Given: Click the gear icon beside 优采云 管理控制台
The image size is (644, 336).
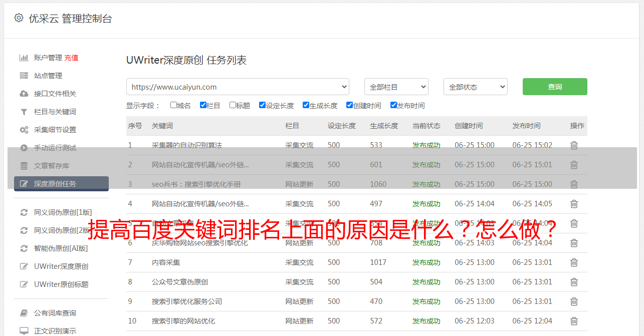Looking at the screenshot, I should point(19,18).
